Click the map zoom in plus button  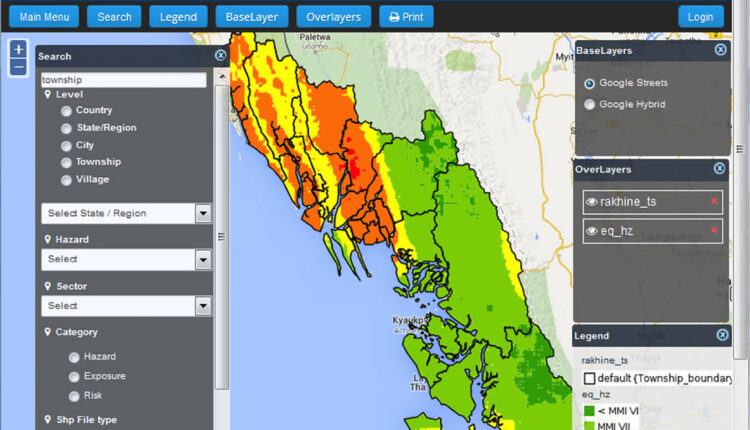coord(18,50)
